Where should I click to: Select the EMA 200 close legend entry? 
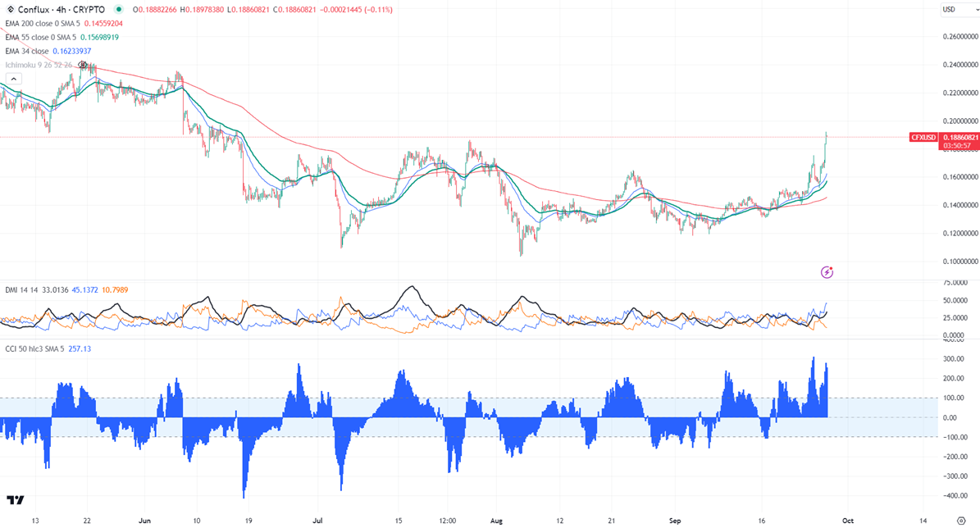43,23
